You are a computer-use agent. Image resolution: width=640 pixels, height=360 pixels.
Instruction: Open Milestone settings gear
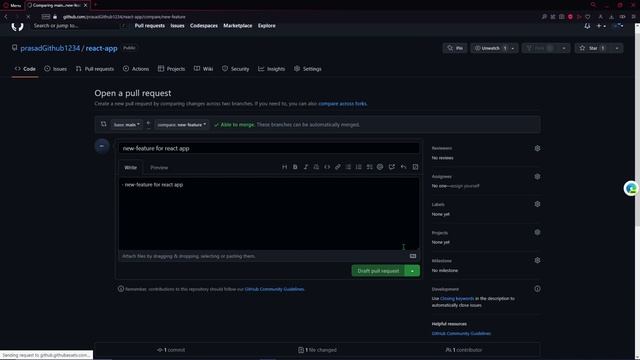537,260
